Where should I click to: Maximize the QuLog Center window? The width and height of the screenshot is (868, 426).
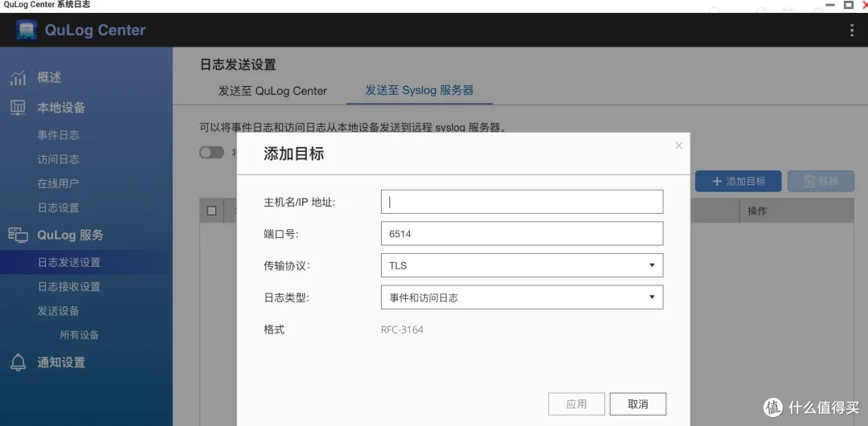pyautogui.click(x=848, y=5)
